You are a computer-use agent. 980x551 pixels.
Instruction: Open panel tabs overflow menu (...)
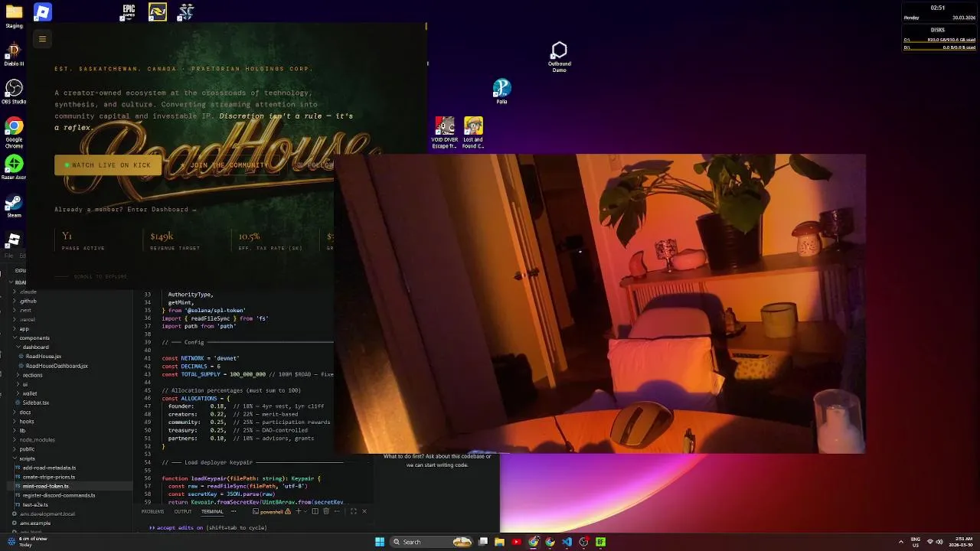[x=234, y=511]
